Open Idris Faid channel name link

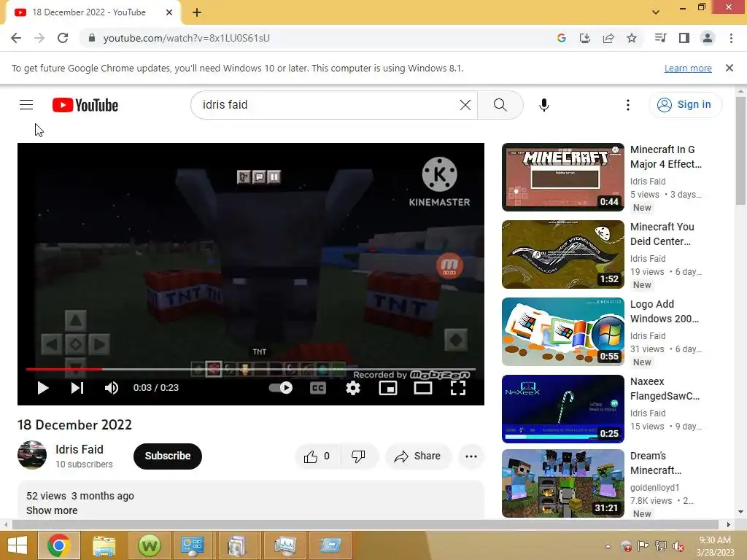(79, 449)
